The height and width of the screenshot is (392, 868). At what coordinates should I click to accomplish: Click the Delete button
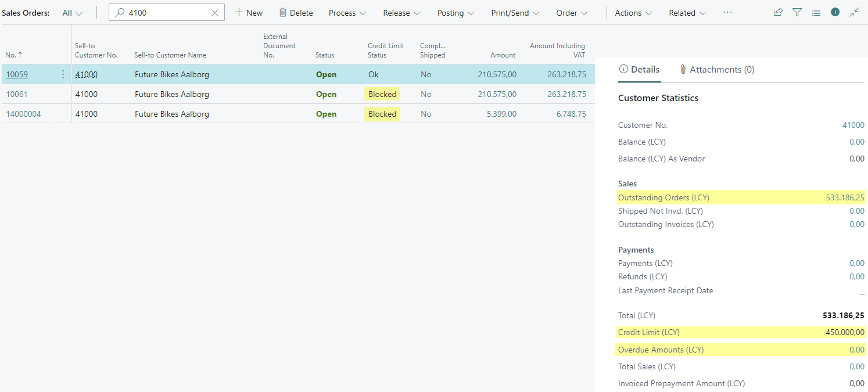coord(296,13)
